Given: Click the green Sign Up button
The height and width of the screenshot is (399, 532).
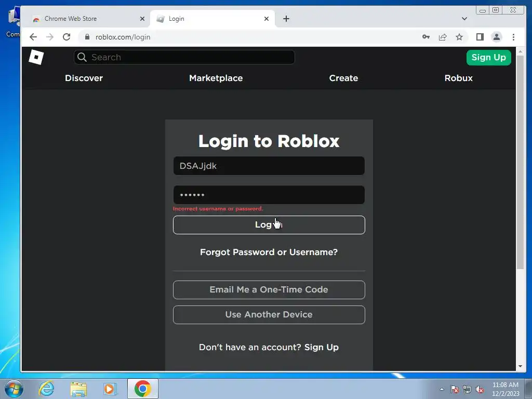Looking at the screenshot, I should point(488,57).
